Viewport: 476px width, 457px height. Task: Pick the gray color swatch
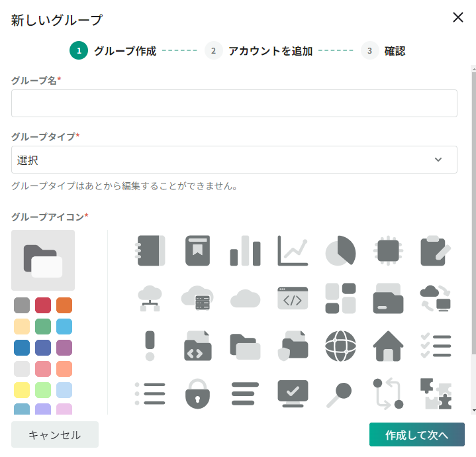click(22, 305)
